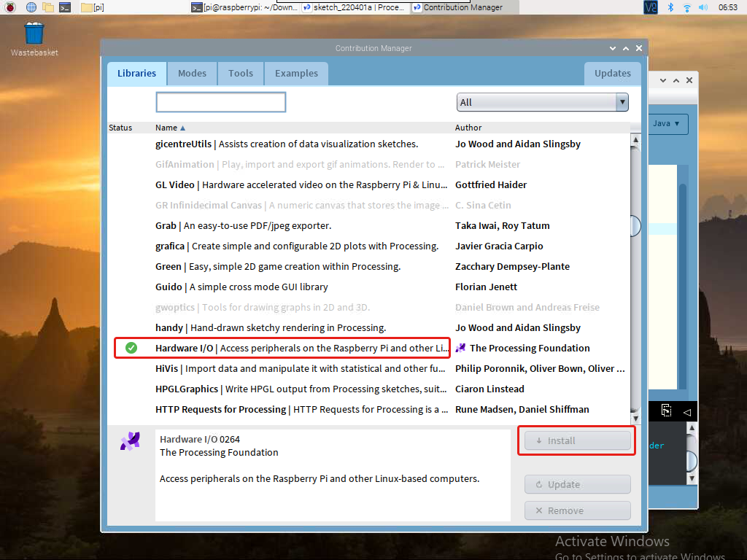Click the sketch console scroll-up arrow

tap(692, 427)
